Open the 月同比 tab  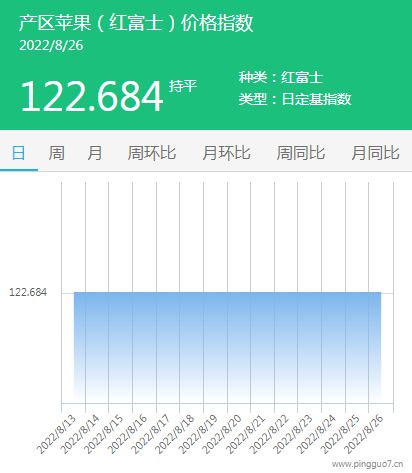pos(375,153)
